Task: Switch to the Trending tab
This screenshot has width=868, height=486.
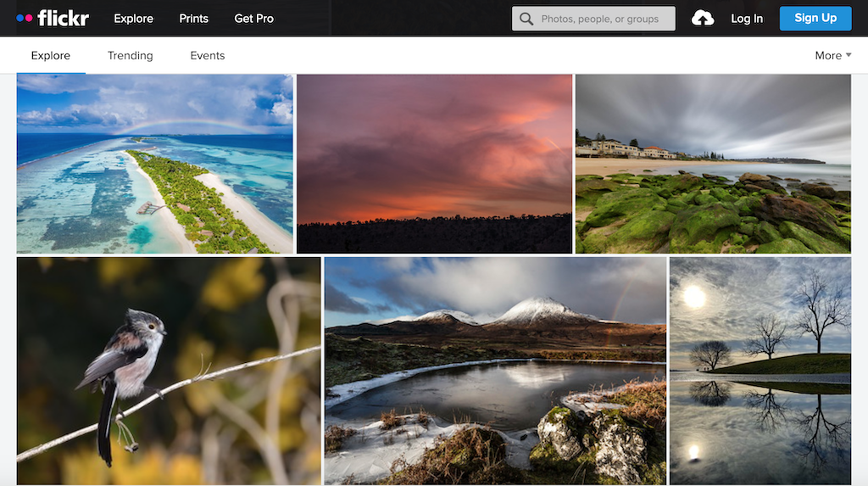Action: [130, 55]
